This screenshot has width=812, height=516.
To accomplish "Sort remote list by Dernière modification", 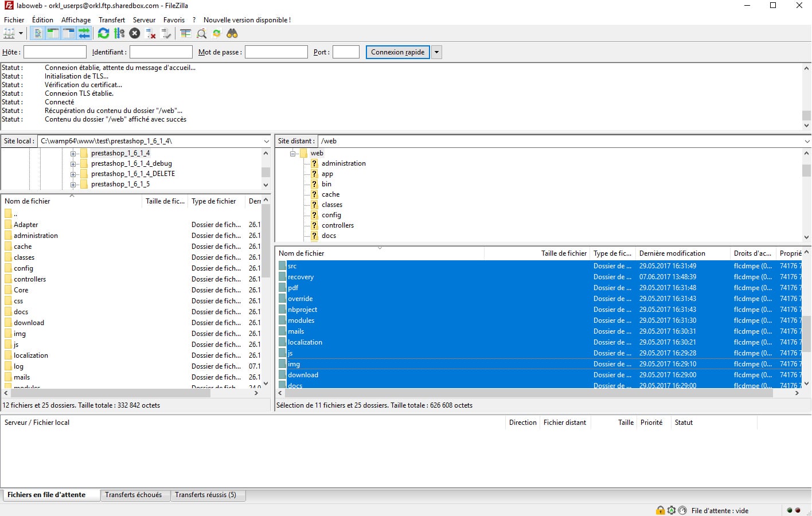I will 682,253.
